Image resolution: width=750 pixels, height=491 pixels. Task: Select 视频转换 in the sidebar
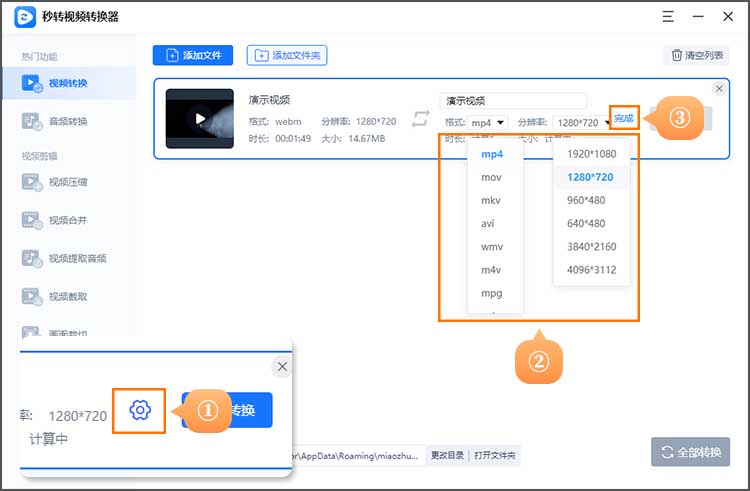pyautogui.click(x=68, y=83)
